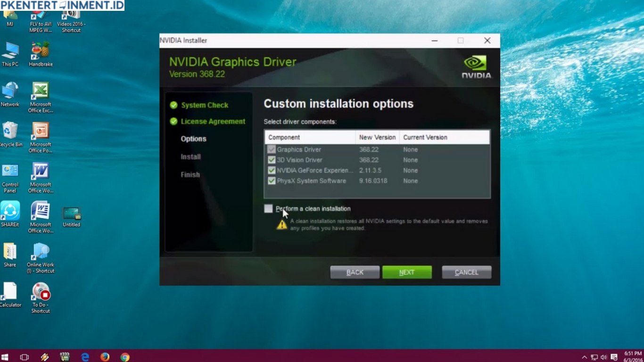Uncheck the NVIDIA GeForce Experience component
This screenshot has height=362, width=644.
(x=272, y=170)
